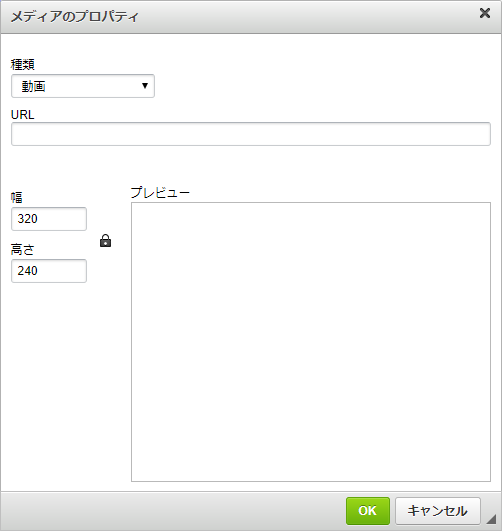Screen dimensions: 502x531
Task: Click inside the プレビュー preview box
Action: pyautogui.click(x=311, y=342)
